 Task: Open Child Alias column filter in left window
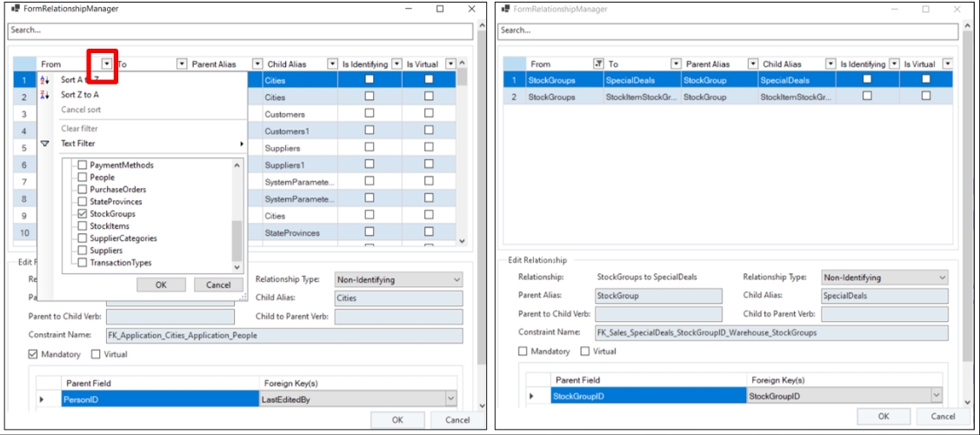coord(333,64)
